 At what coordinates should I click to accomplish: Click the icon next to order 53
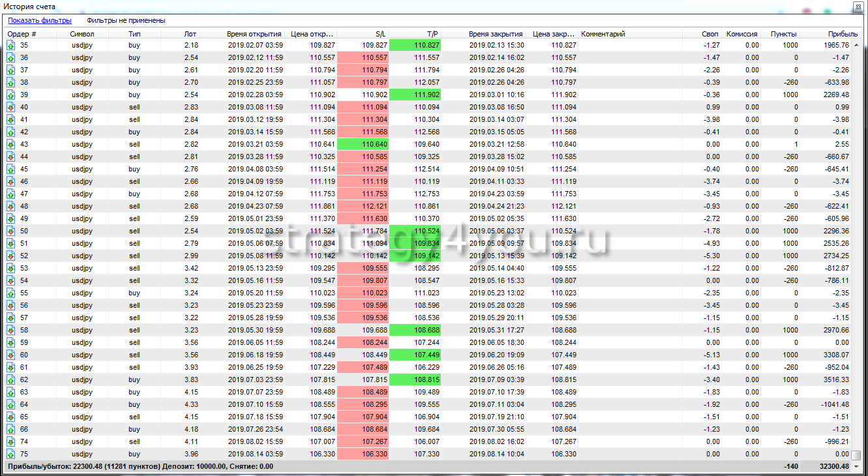click(11, 268)
